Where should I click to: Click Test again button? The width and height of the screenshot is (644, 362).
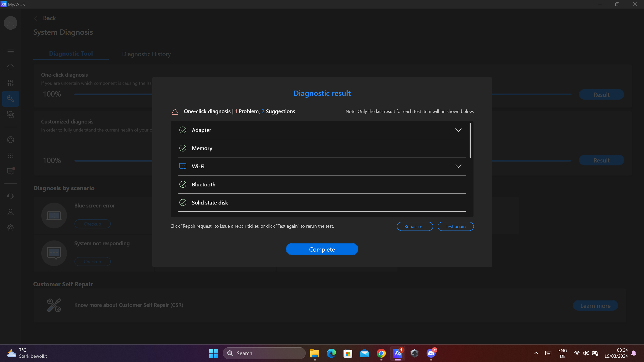(x=456, y=226)
